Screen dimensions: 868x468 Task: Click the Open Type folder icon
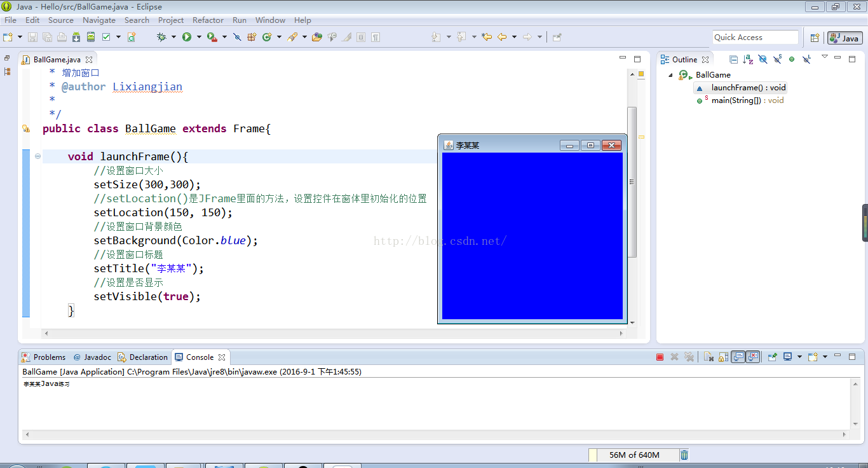316,37
